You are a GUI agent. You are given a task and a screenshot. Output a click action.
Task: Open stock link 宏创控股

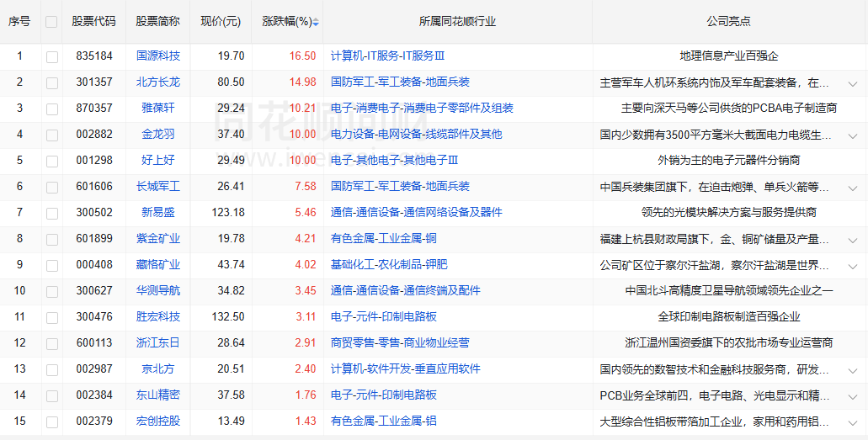point(158,421)
